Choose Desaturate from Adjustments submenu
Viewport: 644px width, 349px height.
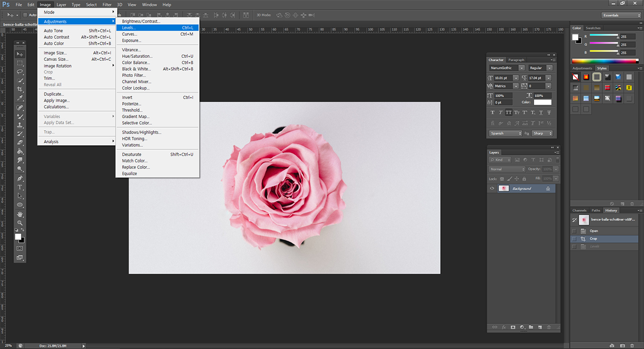point(157,154)
